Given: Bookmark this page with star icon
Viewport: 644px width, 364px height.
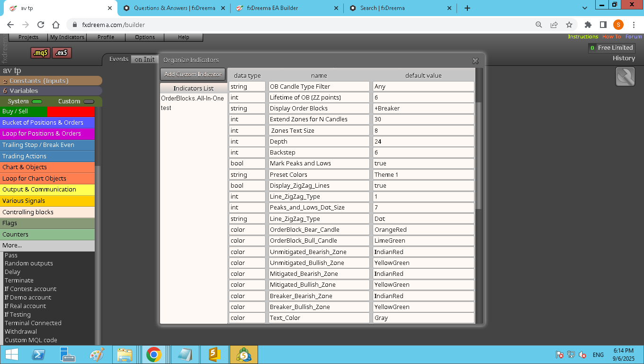Looking at the screenshot, I should tap(569, 25).
